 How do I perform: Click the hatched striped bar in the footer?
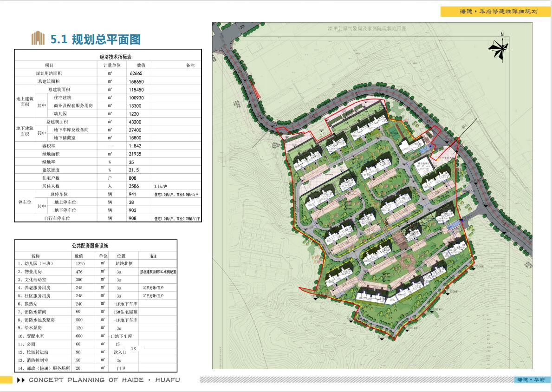[x=355, y=380]
